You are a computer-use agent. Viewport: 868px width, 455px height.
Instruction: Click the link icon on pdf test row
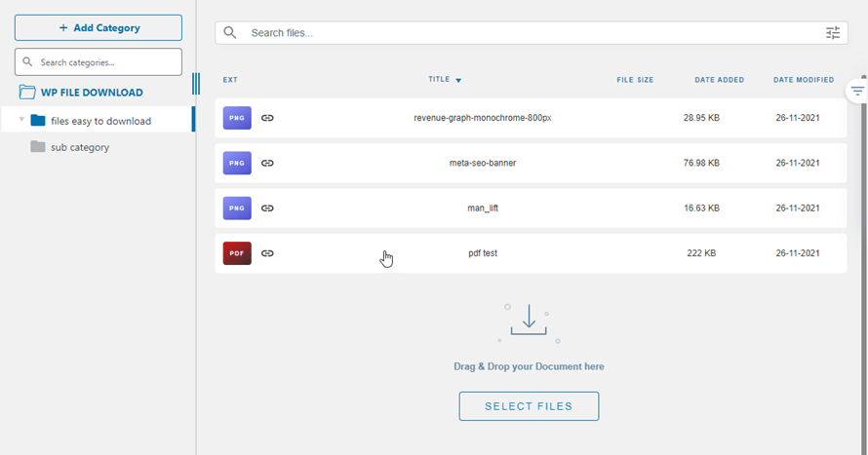pyautogui.click(x=267, y=253)
